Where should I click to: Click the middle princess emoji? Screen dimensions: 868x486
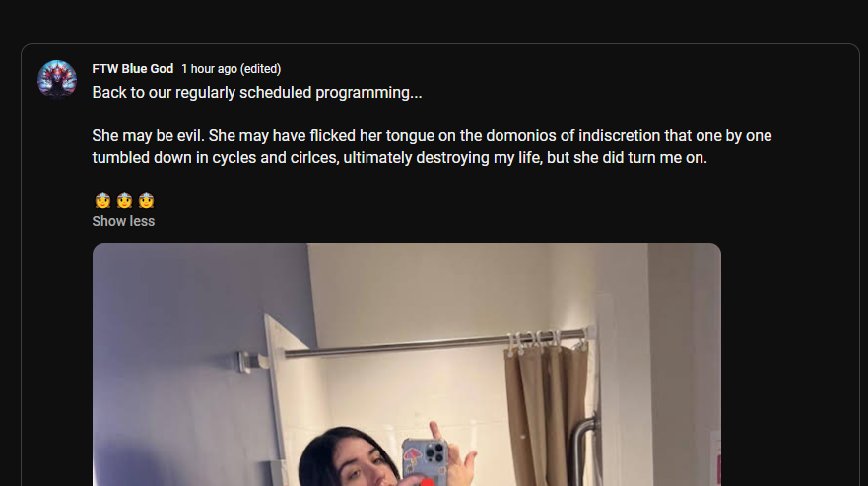[124, 200]
